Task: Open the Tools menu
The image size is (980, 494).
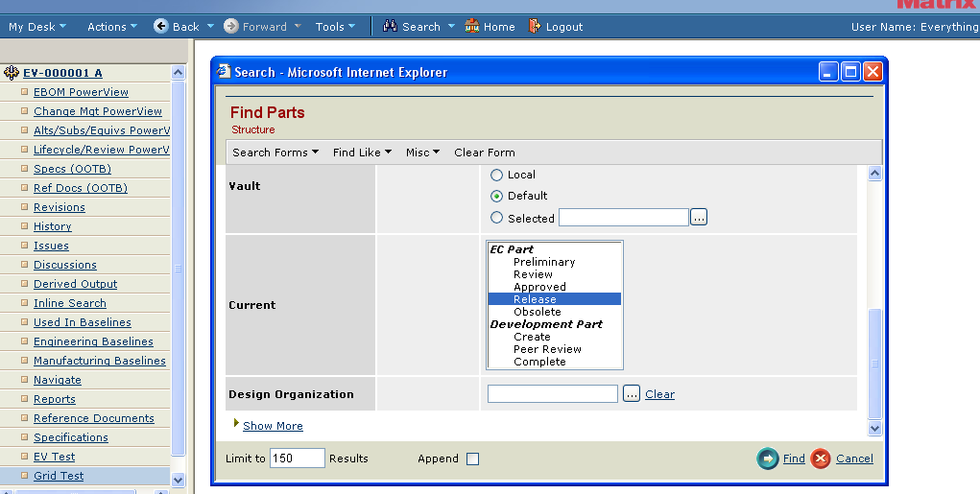Action: [x=335, y=27]
